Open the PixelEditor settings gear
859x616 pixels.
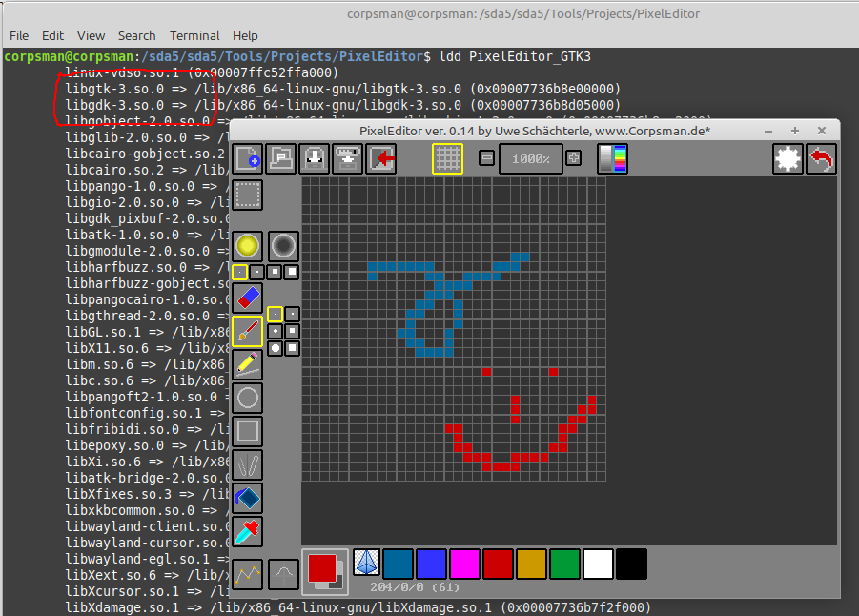[x=787, y=158]
